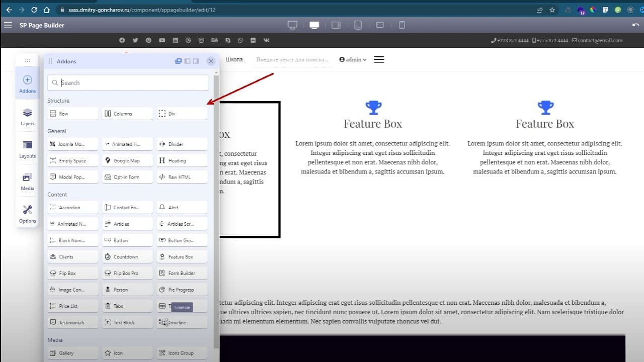Open the Options sidebar panel
Image resolution: width=644 pixels, height=362 pixels.
[28, 214]
